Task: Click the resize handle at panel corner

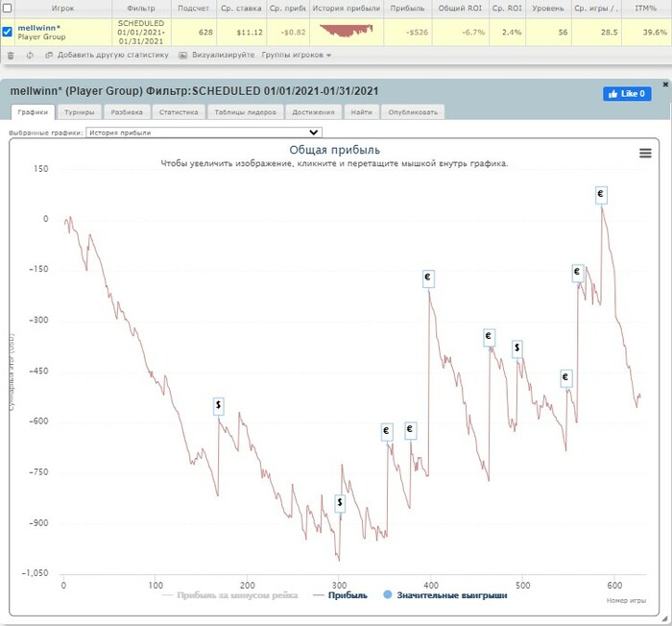Action: 664,619
